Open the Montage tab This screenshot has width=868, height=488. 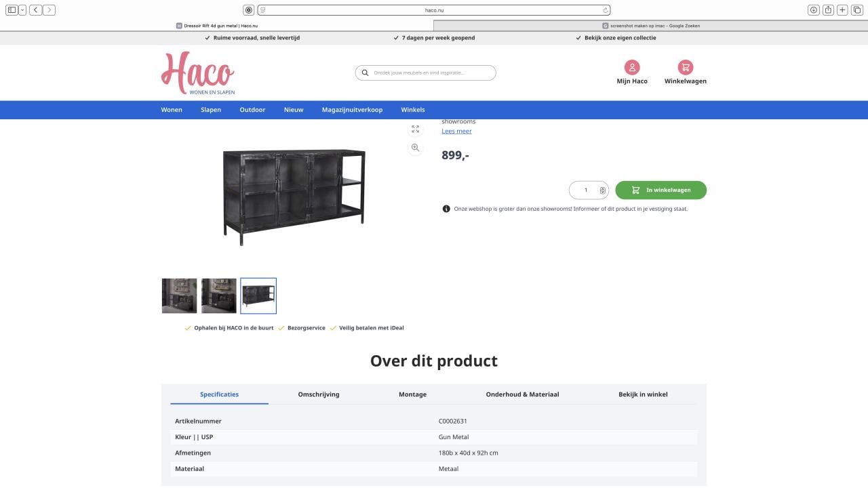(x=412, y=394)
